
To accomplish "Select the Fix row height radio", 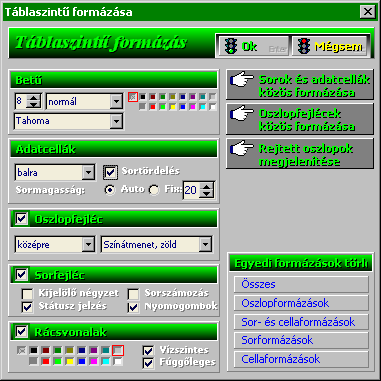I will point(154,190).
